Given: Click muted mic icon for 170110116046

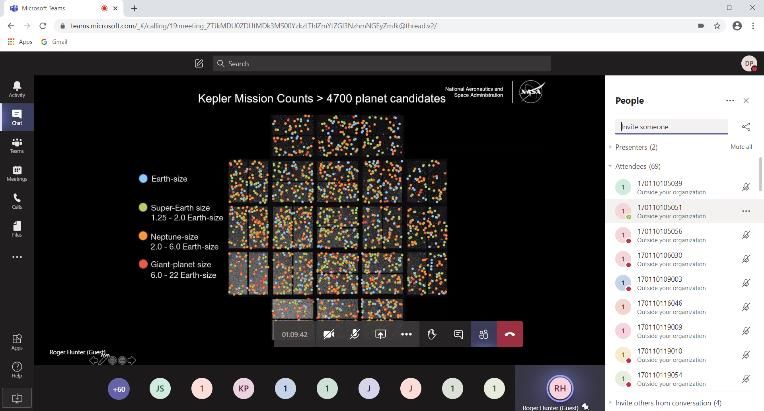Looking at the screenshot, I should pos(746,307).
